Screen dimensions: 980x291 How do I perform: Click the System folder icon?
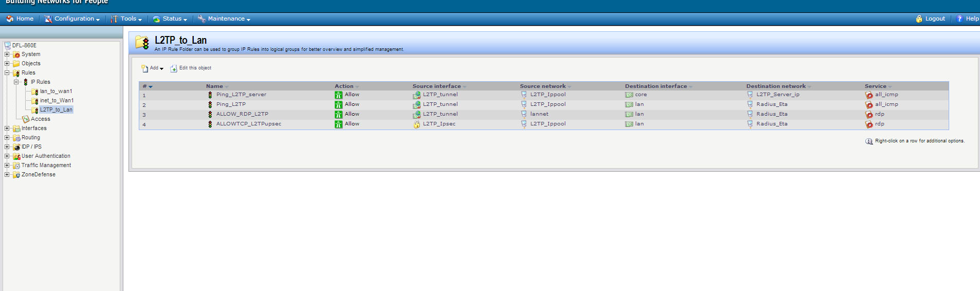[16, 54]
